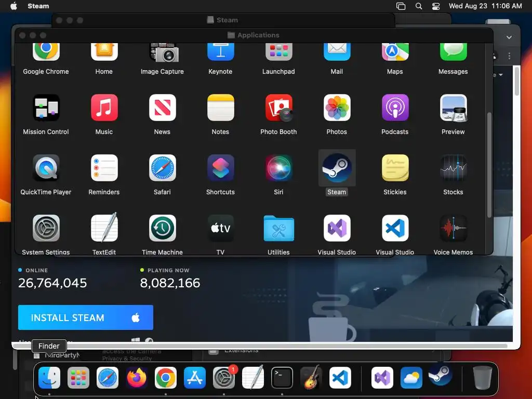Select the Voice Memos app icon

(x=453, y=228)
